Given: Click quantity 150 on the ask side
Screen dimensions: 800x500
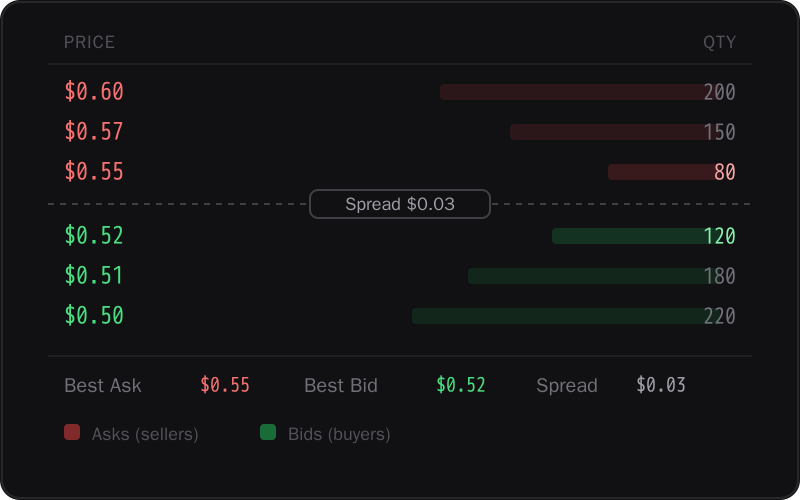Looking at the screenshot, I should pos(719,132).
